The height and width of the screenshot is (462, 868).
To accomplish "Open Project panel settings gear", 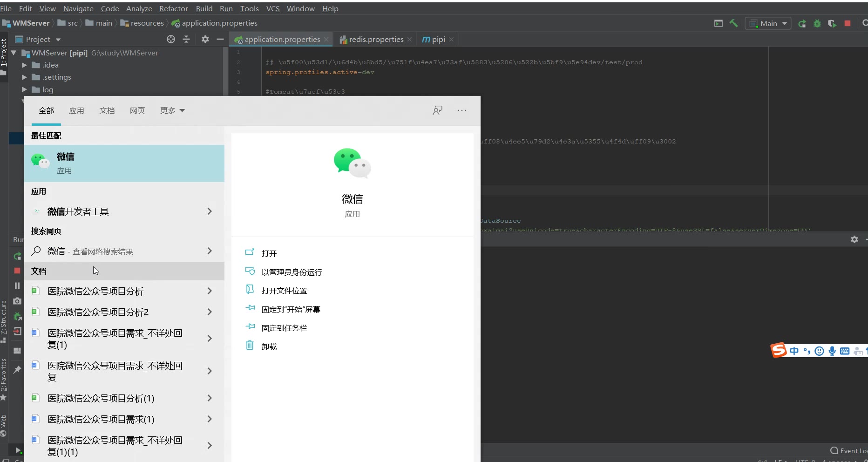I will tap(205, 39).
